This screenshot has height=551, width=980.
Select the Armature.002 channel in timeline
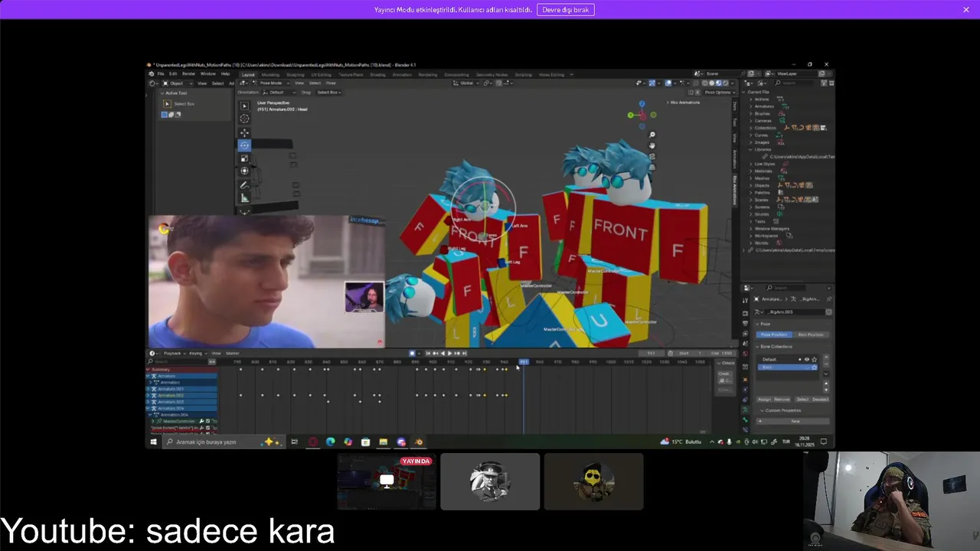tap(181, 395)
